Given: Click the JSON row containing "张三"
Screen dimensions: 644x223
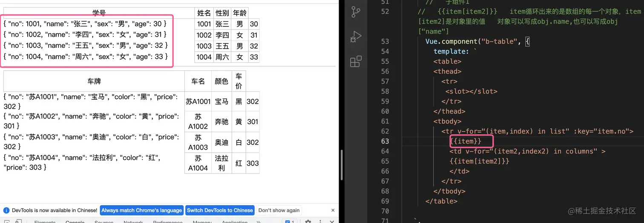Looking at the screenshot, I should coord(85,24).
